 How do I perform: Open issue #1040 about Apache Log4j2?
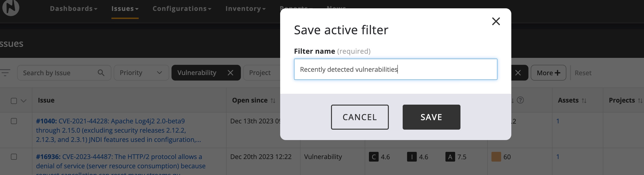point(46,121)
